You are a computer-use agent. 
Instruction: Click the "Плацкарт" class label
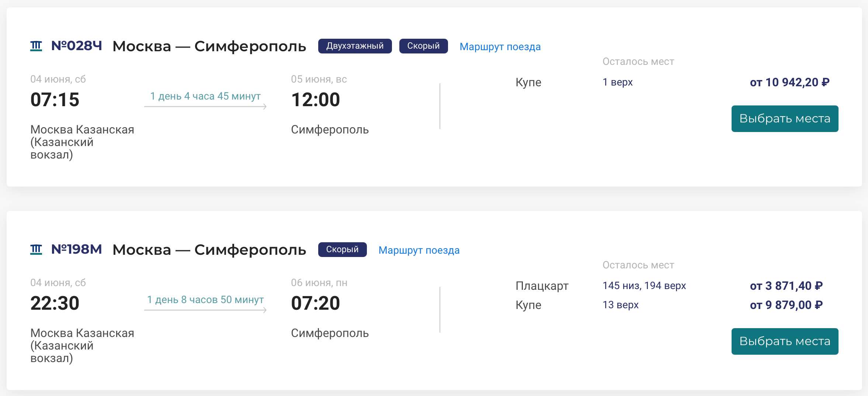(x=542, y=286)
